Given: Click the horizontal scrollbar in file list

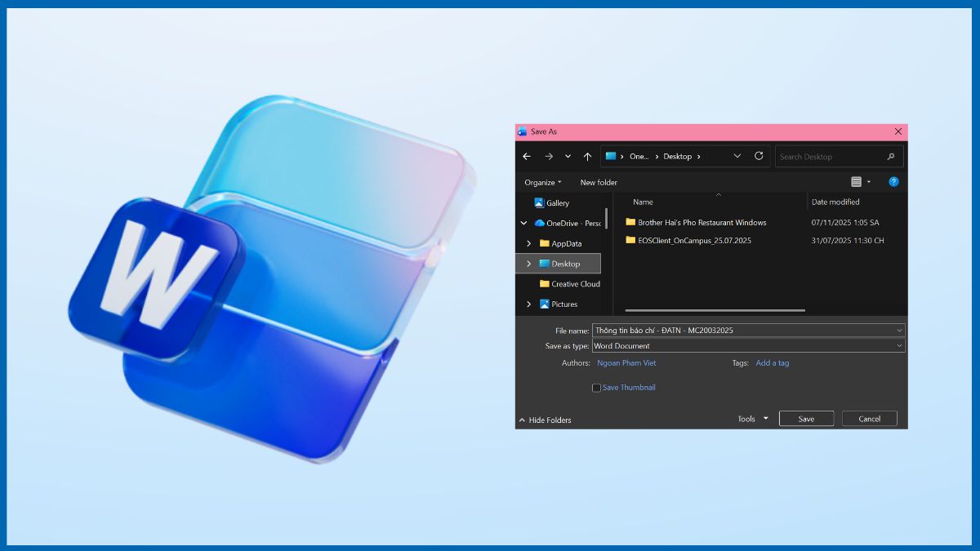Looking at the screenshot, I should click(715, 310).
